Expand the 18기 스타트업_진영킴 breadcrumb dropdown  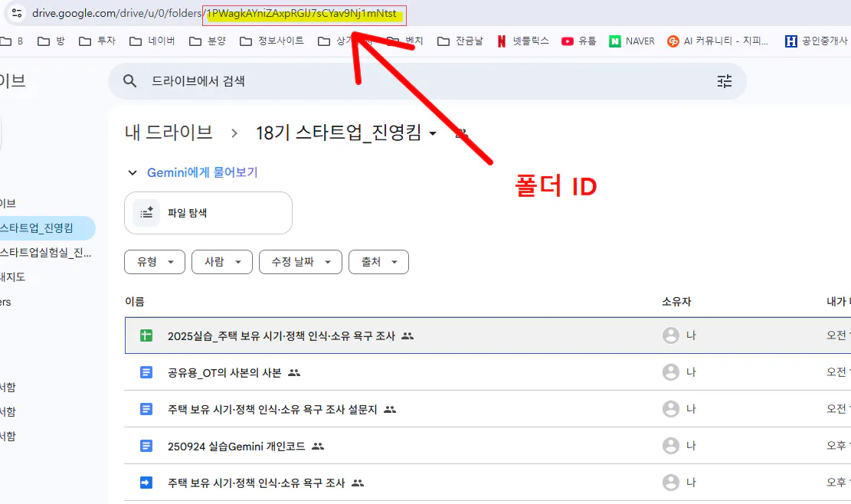[433, 132]
